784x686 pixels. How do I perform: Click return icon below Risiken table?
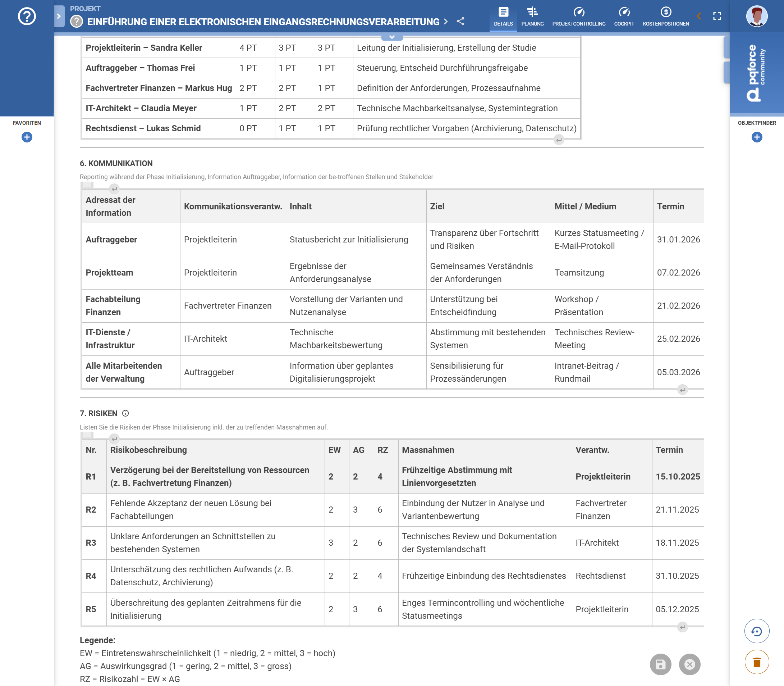(x=682, y=627)
